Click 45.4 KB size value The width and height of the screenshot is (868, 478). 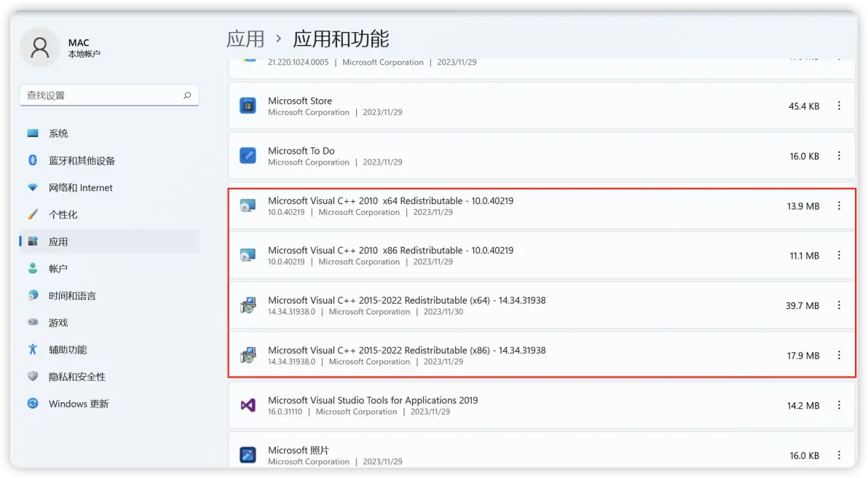(804, 106)
